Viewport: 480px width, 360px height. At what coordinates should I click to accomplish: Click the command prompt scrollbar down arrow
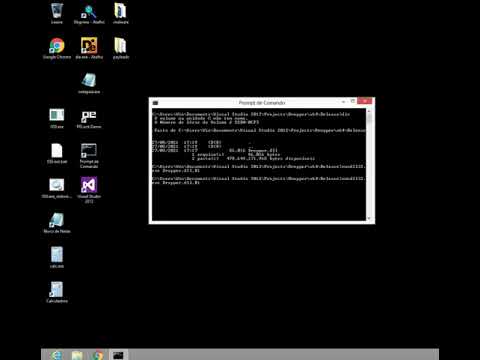coord(369,218)
